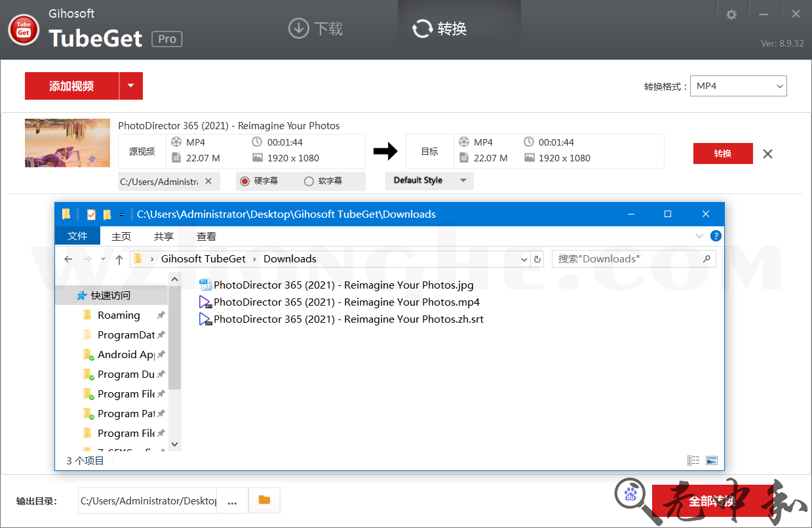
Task: Click Explorer refresh button
Action: click(537, 259)
